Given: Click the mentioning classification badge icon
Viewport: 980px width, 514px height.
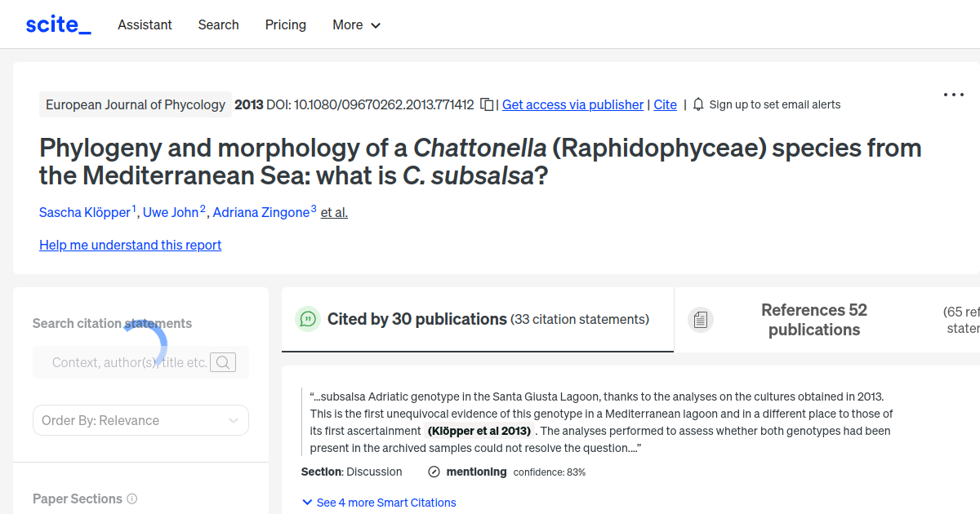Looking at the screenshot, I should click(x=433, y=472).
